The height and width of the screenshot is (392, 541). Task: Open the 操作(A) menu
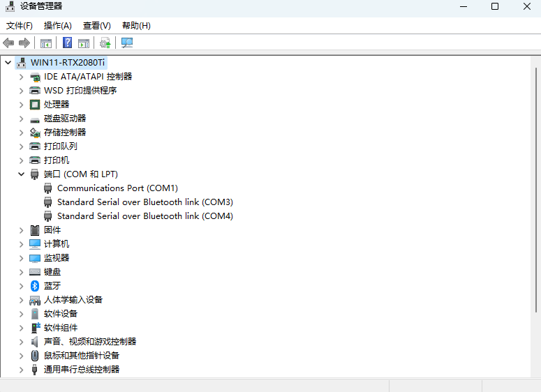[58, 26]
